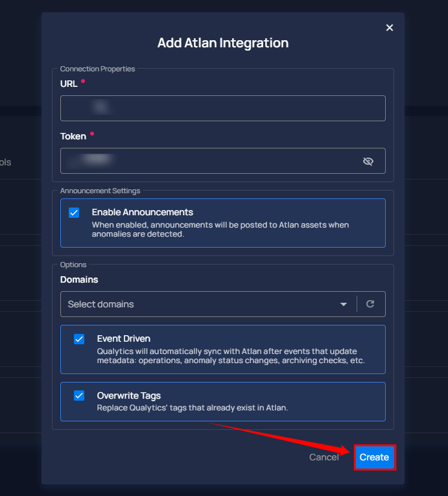The image size is (448, 496).
Task: Toggle token visibility eye icon
Action: 368,161
